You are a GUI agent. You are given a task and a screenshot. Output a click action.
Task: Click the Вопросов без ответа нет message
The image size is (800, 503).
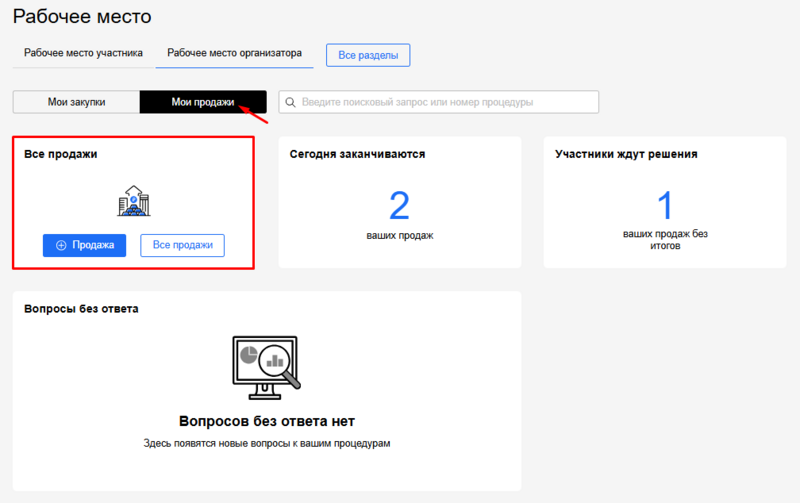pyautogui.click(x=267, y=421)
